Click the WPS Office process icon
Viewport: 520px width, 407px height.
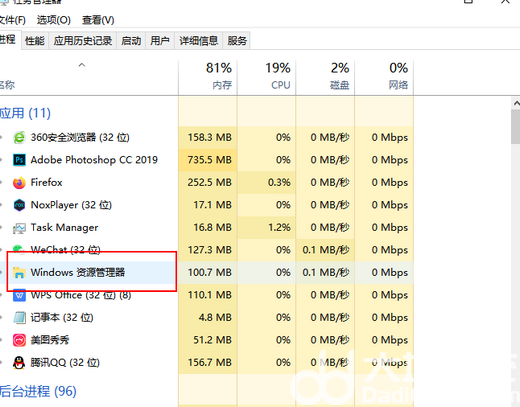coord(19,295)
